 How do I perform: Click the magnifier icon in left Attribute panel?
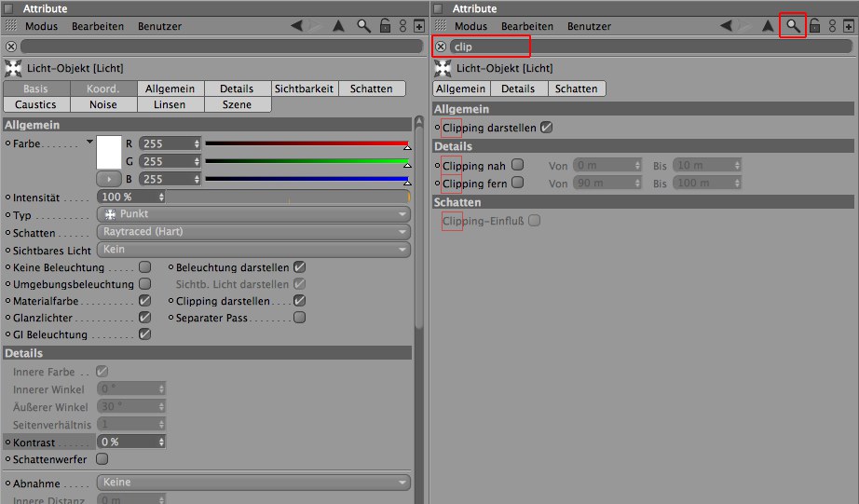coord(364,26)
